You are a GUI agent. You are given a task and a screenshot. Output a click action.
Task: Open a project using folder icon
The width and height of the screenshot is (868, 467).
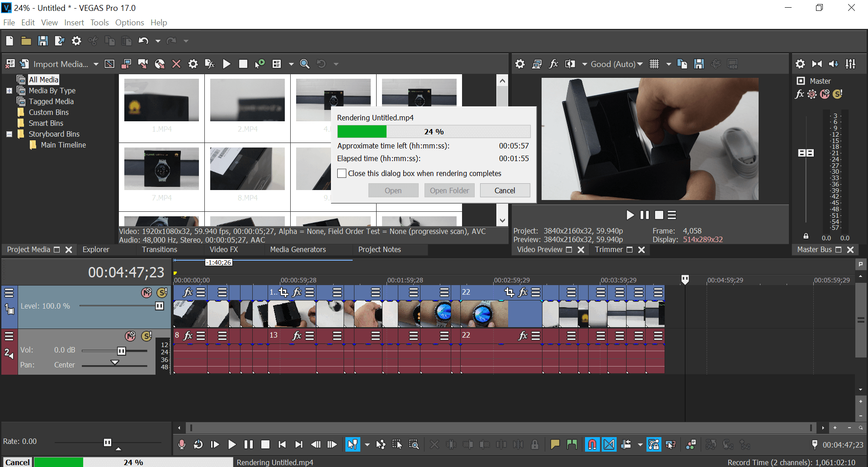(26, 41)
